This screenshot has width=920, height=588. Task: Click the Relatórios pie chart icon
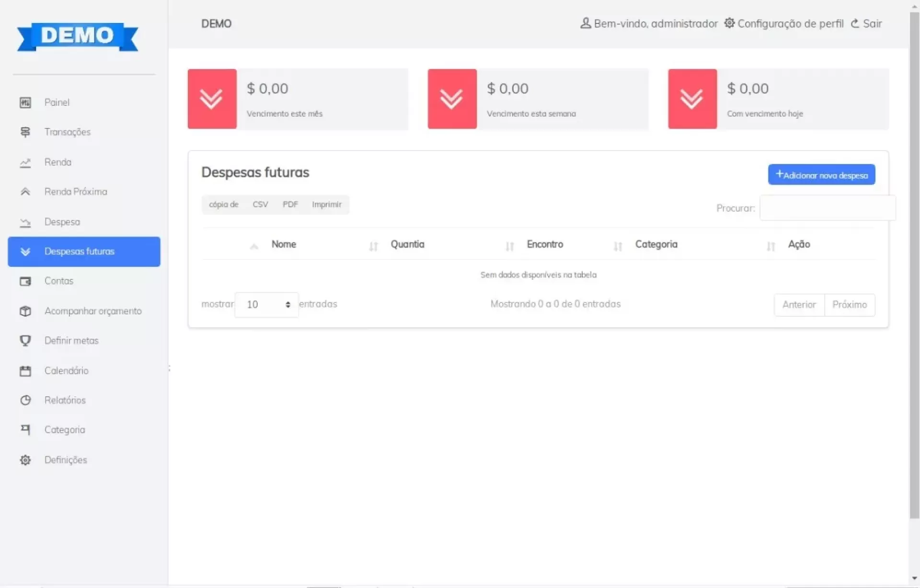click(25, 400)
